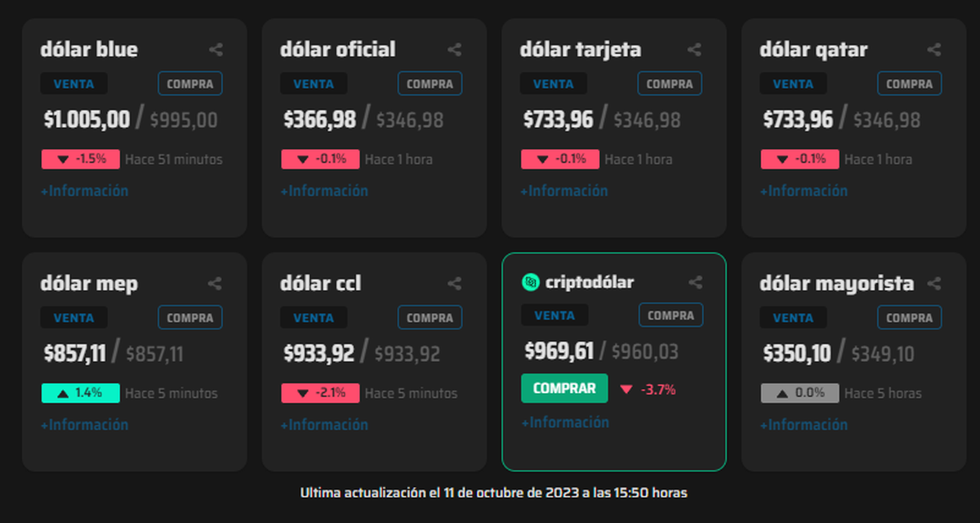Toggle COMPRA on dólar mep card
The width and height of the screenshot is (980, 523).
pos(190,318)
